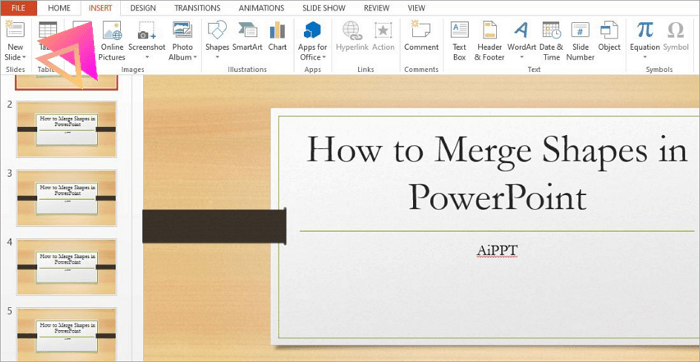The height and width of the screenshot is (362, 700).
Task: Insert Date & Time
Action: point(551,41)
